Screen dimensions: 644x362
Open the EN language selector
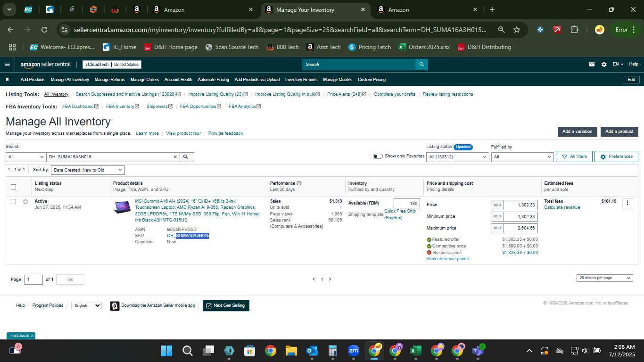[618, 65]
